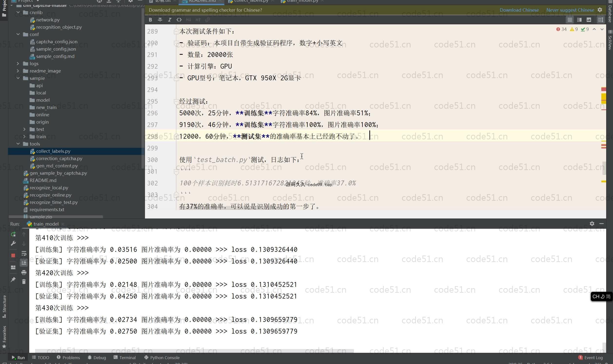Click the project tree horizontal scrollbar
The height and width of the screenshot is (364, 613).
pos(56,217)
